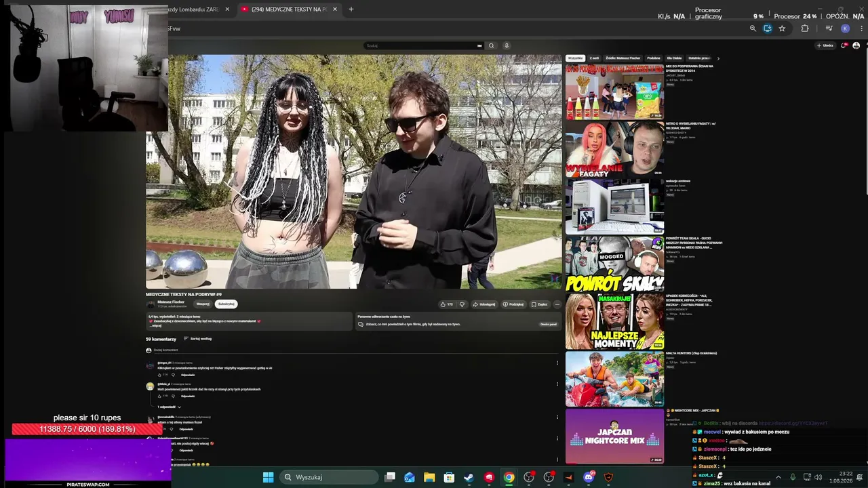This screenshot has height=488, width=868.
Task: Select the 'Źródło: Mateusz Fischer' filter chip
Action: (623, 58)
